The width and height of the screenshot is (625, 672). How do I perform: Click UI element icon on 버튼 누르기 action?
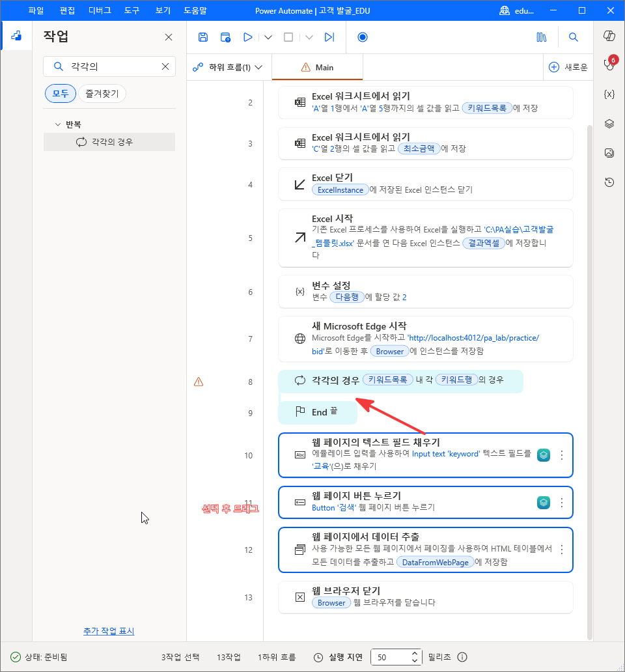[x=544, y=502]
